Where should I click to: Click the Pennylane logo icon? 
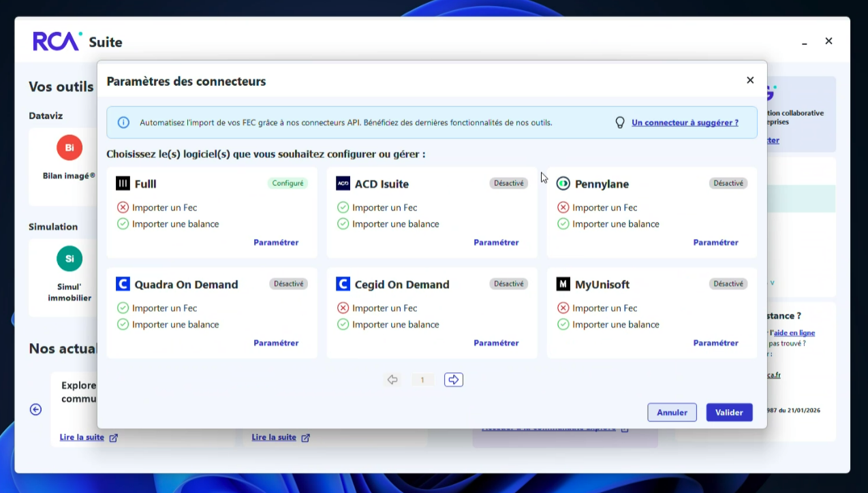pyautogui.click(x=563, y=183)
